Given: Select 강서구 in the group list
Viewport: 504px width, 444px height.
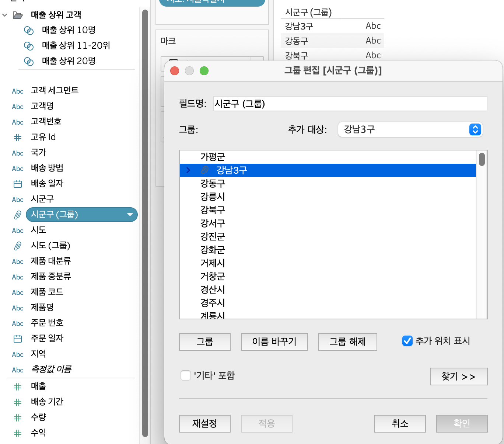Looking at the screenshot, I should (x=328, y=223).
